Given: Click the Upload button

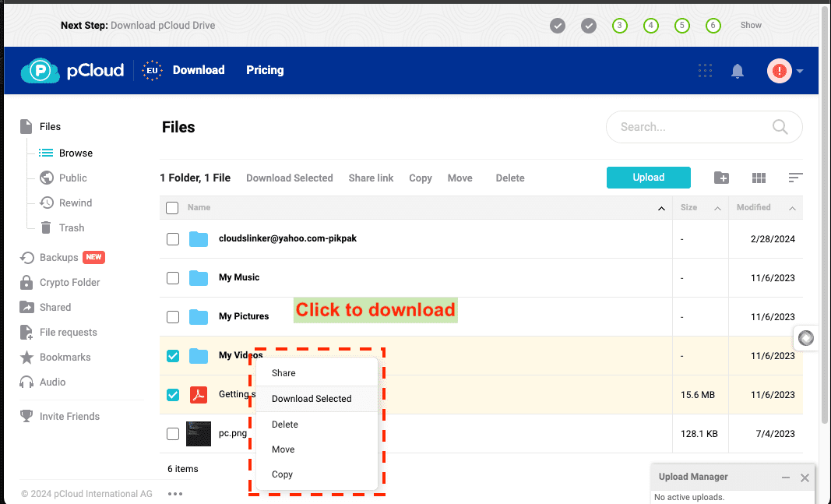Looking at the screenshot, I should [x=649, y=178].
